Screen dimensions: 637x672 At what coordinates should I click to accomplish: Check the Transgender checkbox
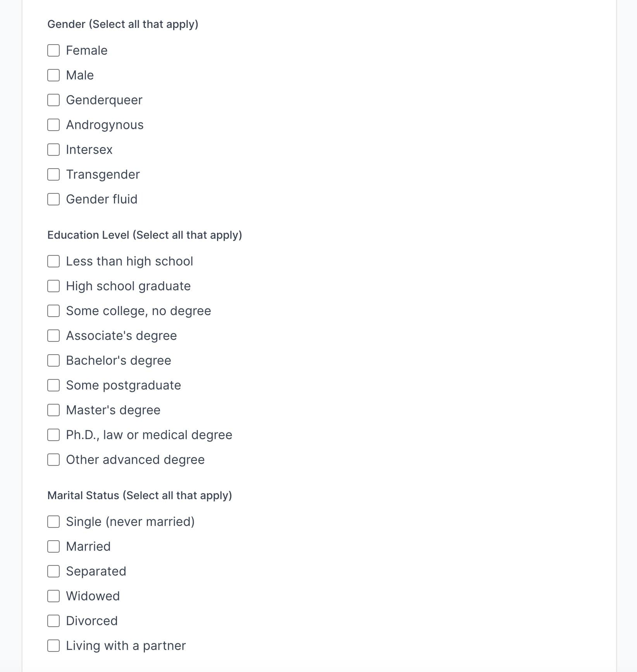pos(53,174)
